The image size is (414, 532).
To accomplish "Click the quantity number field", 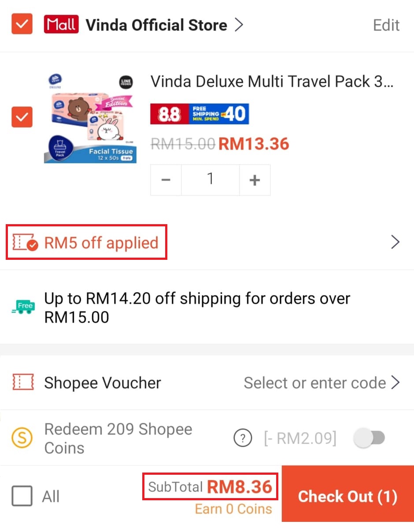I will click(210, 180).
